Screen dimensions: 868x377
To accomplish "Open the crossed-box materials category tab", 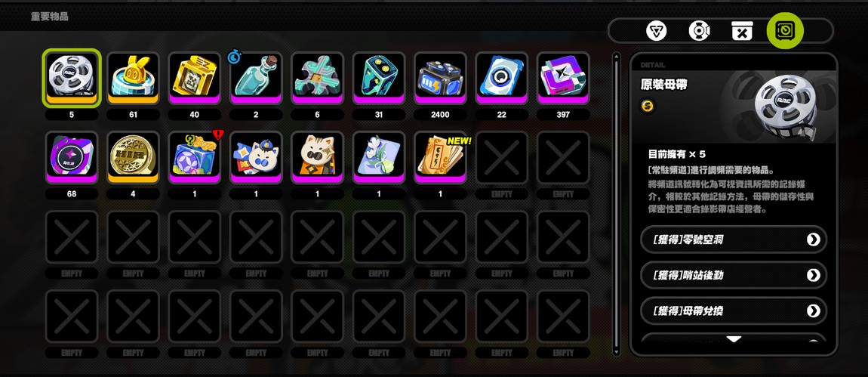I will pyautogui.click(x=742, y=30).
